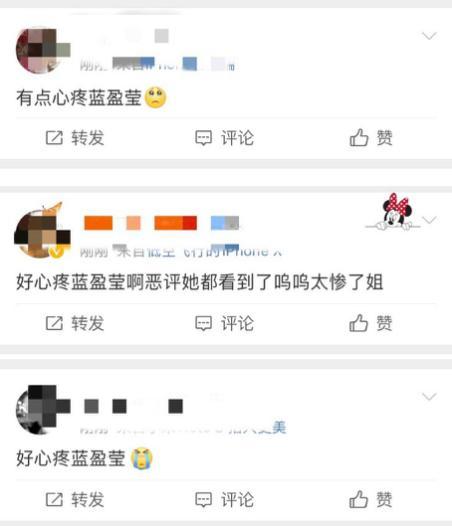Open comments icon on the 恶评 post
Image resolution: width=452 pixels, height=526 pixels.
click(203, 323)
